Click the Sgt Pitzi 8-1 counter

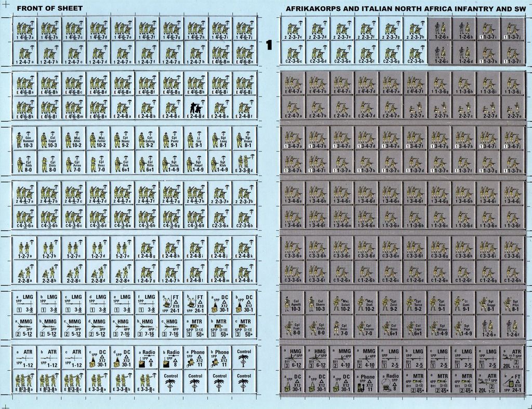pos(513,304)
